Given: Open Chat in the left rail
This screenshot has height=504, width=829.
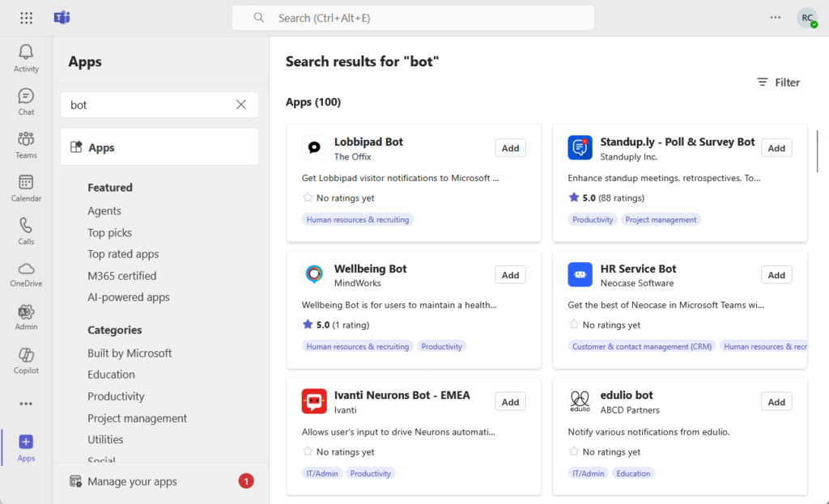Looking at the screenshot, I should (x=26, y=102).
